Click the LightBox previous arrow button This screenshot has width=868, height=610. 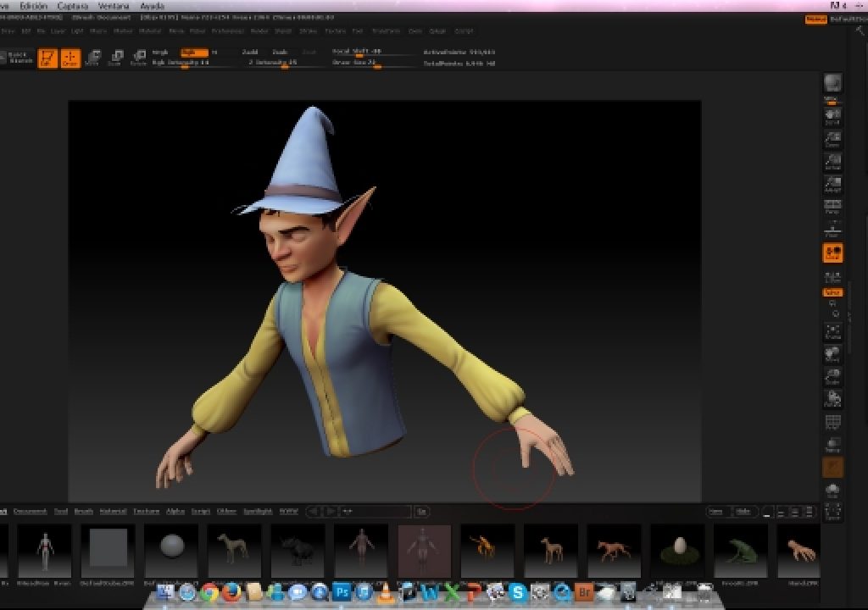click(x=314, y=512)
